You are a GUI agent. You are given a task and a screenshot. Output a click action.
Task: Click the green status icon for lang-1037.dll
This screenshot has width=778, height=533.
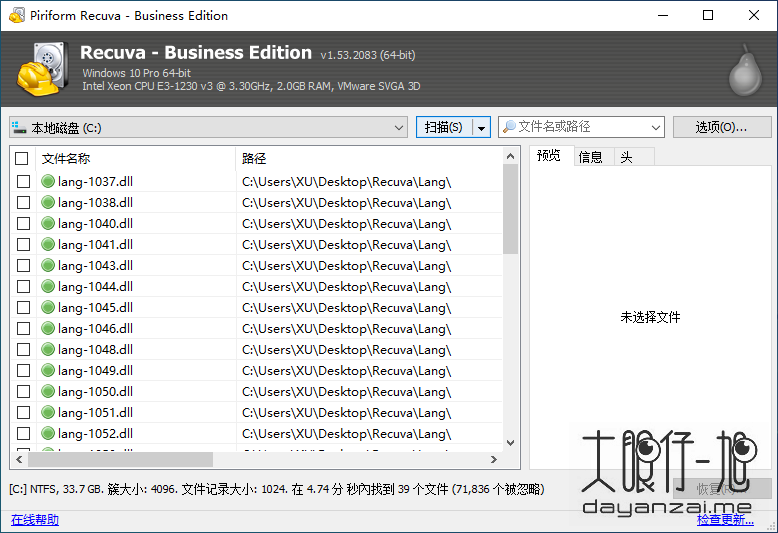click(x=48, y=182)
